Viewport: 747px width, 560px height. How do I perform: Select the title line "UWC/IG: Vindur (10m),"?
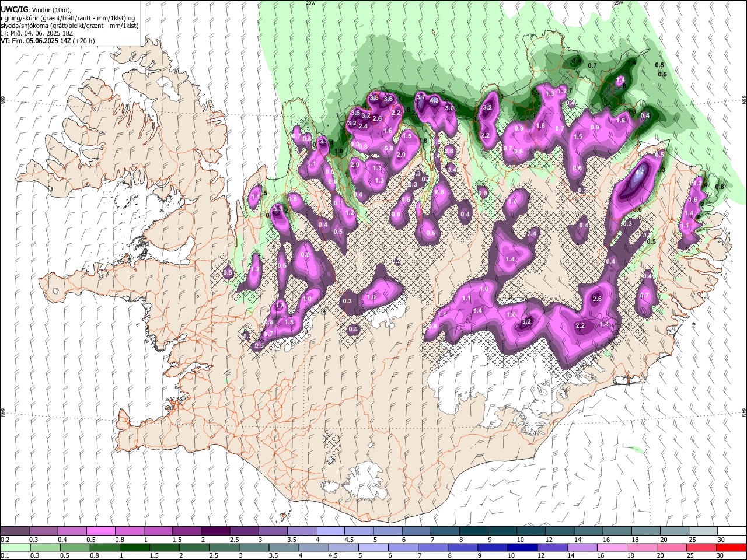36,10
